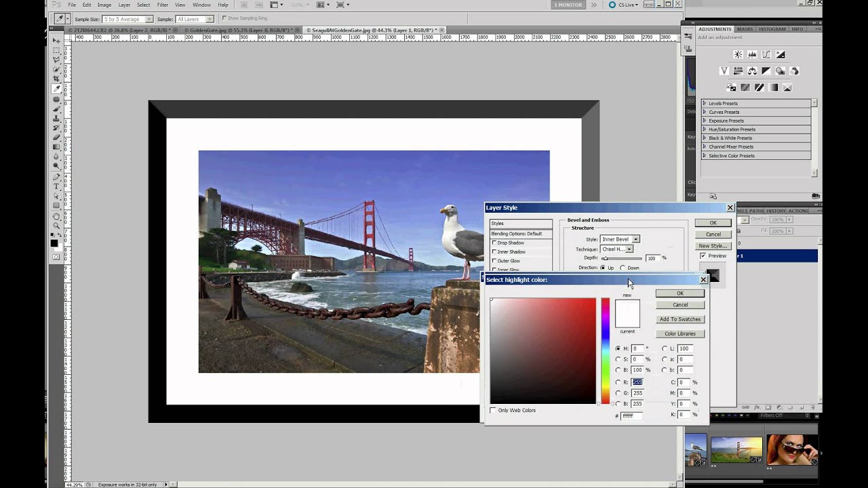868x488 pixels.
Task: Cancel the Select highlight color dialog
Action: [x=680, y=305]
